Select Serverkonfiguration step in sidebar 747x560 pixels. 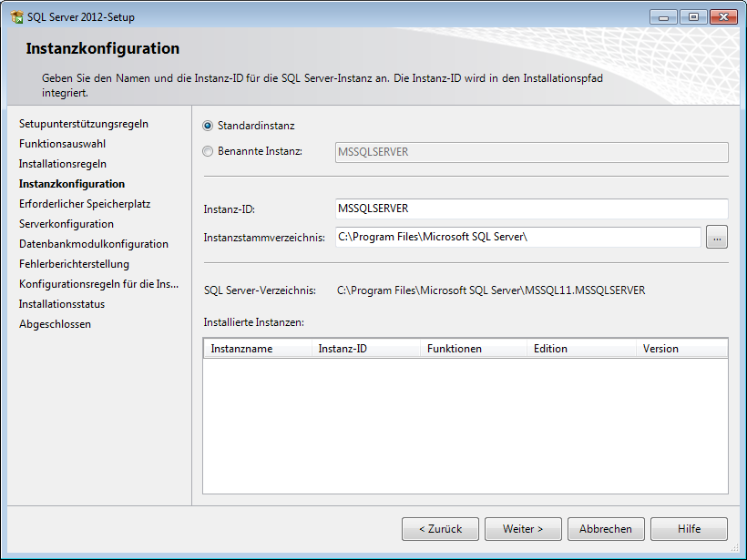tap(67, 224)
